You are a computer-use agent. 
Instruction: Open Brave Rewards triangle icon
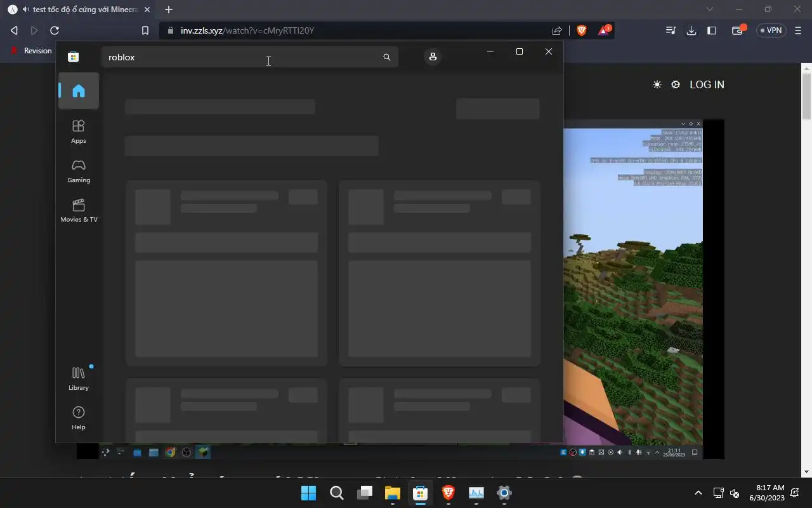point(604,30)
